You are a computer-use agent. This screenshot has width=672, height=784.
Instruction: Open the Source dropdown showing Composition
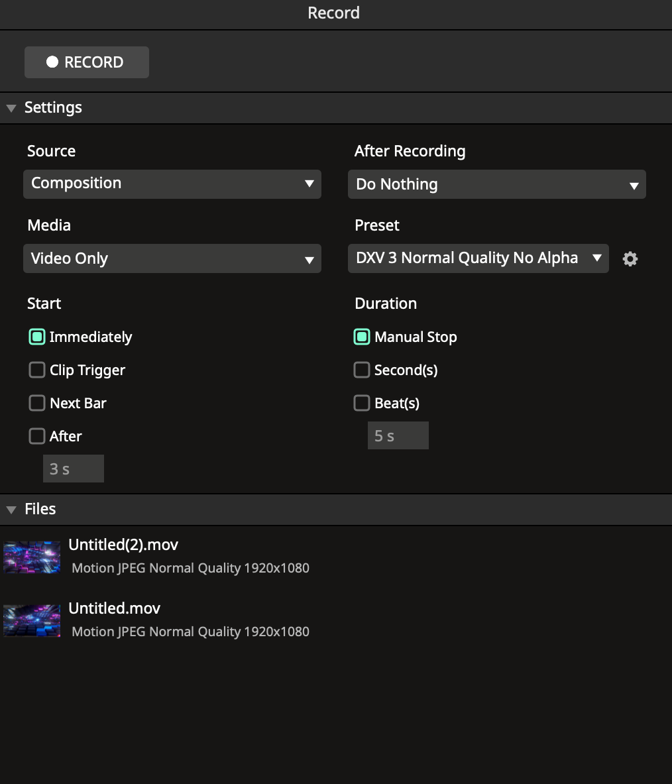pyautogui.click(x=172, y=184)
